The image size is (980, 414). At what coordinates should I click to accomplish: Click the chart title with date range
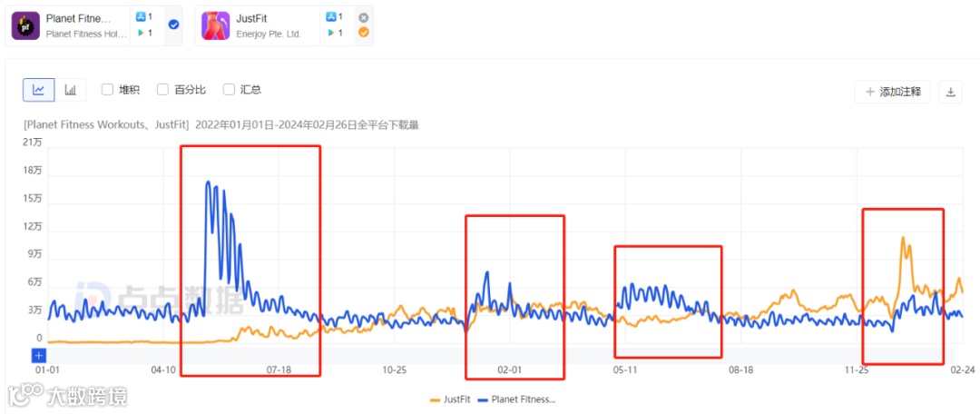click(221, 125)
